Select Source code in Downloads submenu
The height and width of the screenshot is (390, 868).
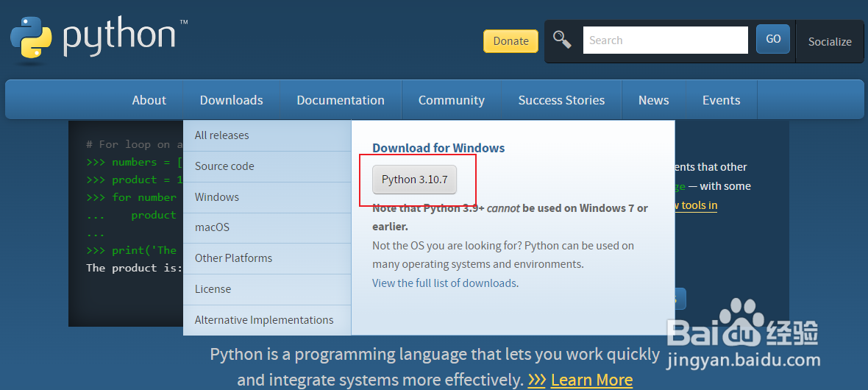click(267, 166)
